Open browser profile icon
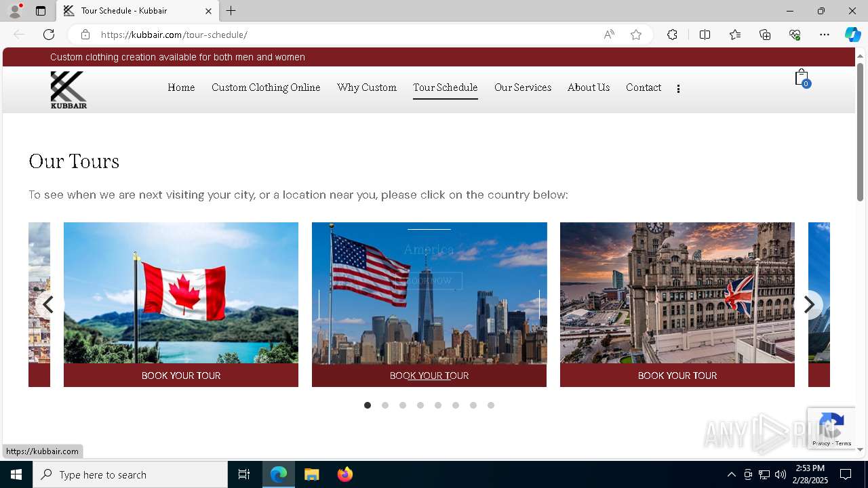 [x=15, y=11]
